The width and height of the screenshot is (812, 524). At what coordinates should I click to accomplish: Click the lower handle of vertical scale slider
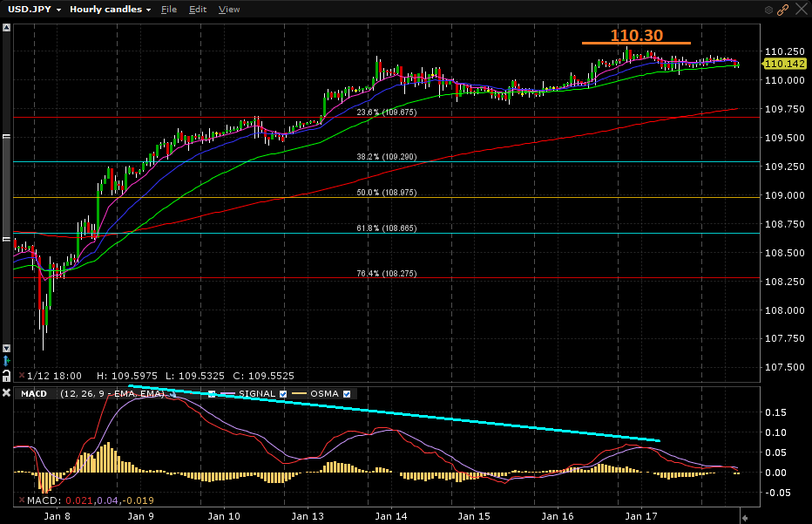pyautogui.click(x=6, y=239)
